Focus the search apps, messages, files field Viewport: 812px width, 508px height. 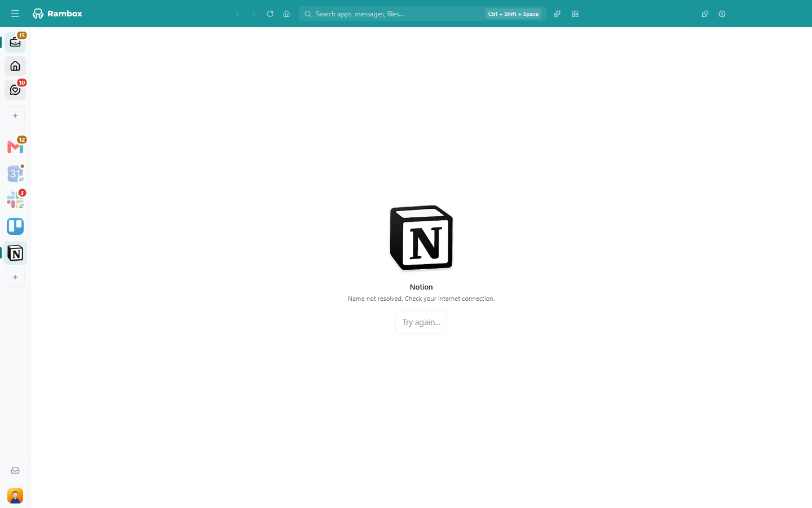coord(422,14)
